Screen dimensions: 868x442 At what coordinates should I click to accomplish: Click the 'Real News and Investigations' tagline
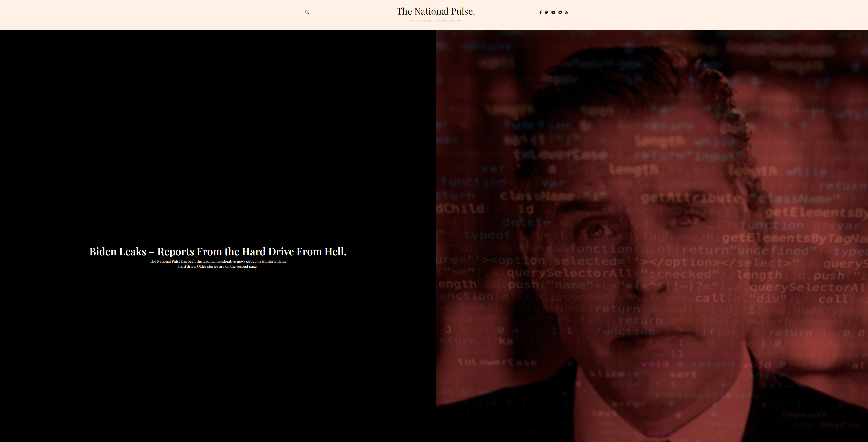(x=436, y=21)
